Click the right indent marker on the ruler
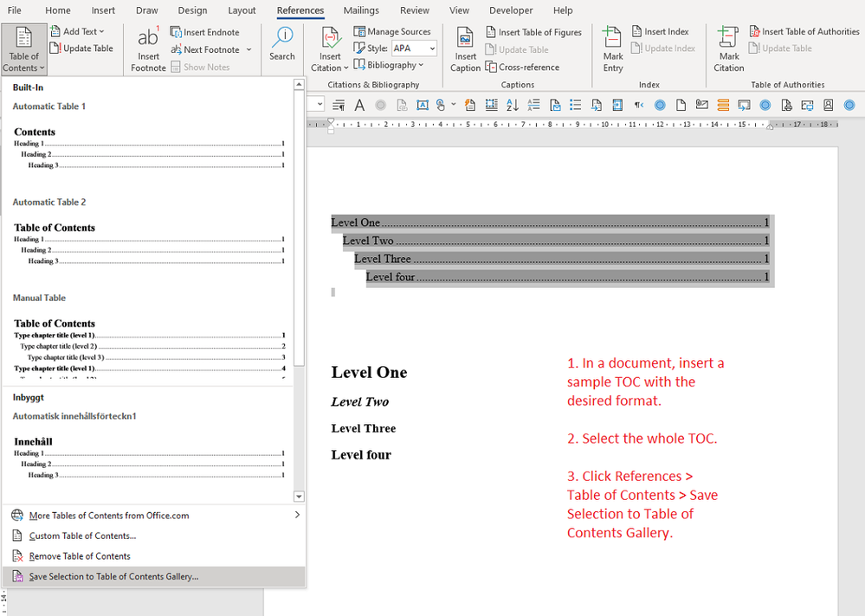 [x=770, y=126]
